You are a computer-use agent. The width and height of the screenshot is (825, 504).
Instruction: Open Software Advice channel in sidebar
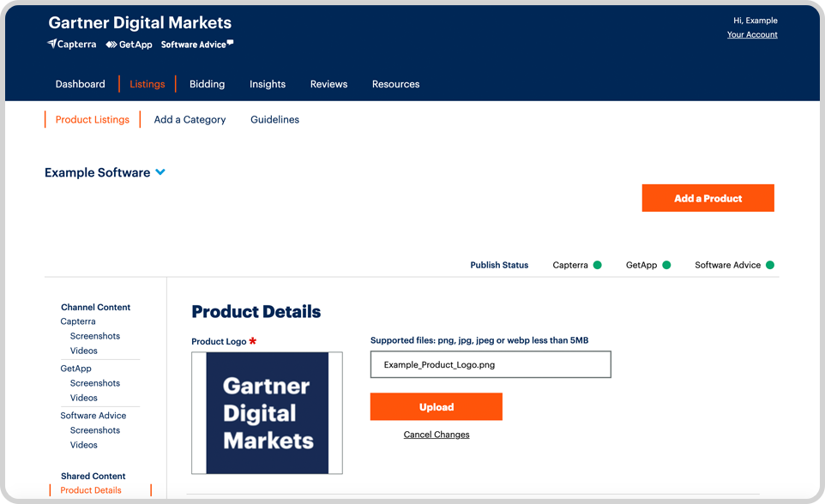pyautogui.click(x=93, y=416)
